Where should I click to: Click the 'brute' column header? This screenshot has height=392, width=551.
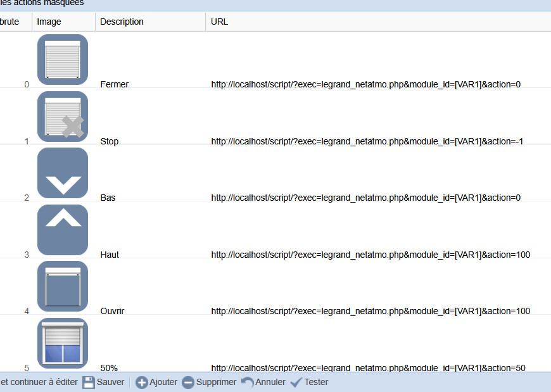(16, 22)
